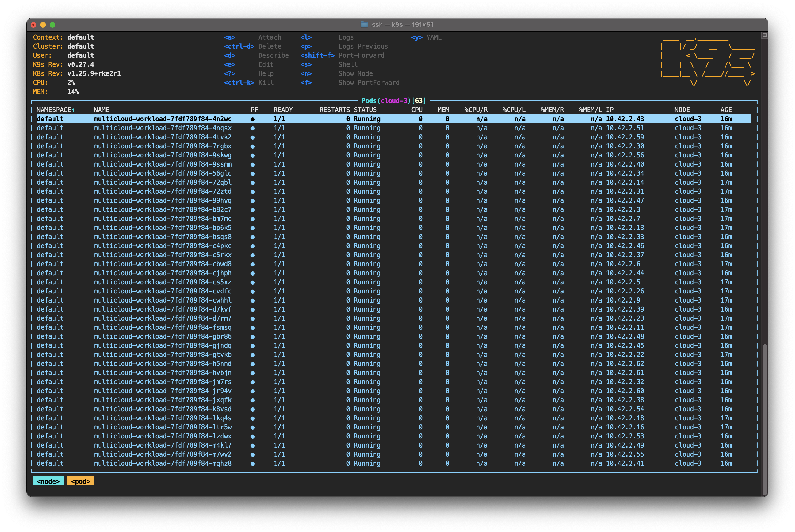
Task: Select pod multicloud-workload-7fdf789f84-jxqfk
Action: (x=394, y=400)
